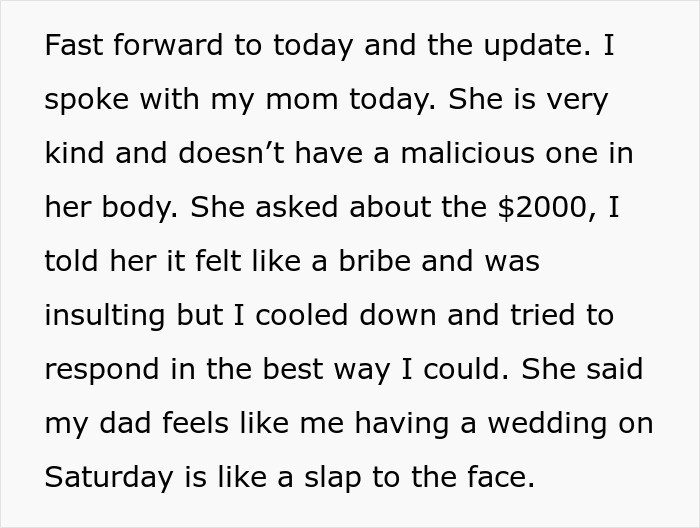Click on the word "respond"
The image size is (700, 528).
tap(99, 370)
